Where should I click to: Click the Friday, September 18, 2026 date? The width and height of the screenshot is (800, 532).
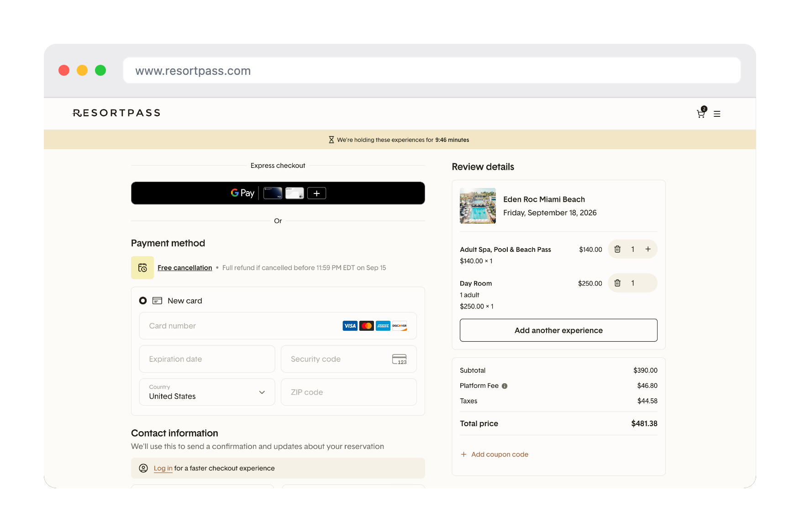(550, 213)
